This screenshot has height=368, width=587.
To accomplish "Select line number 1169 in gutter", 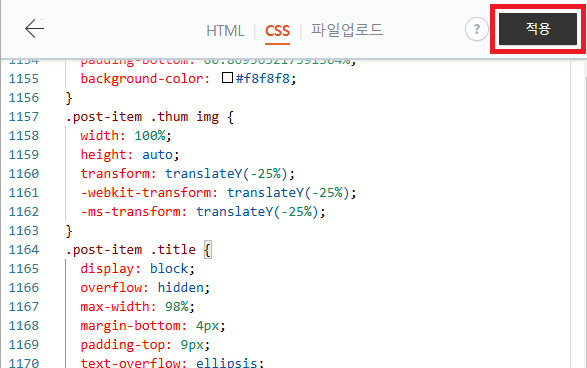I will click(24, 345).
